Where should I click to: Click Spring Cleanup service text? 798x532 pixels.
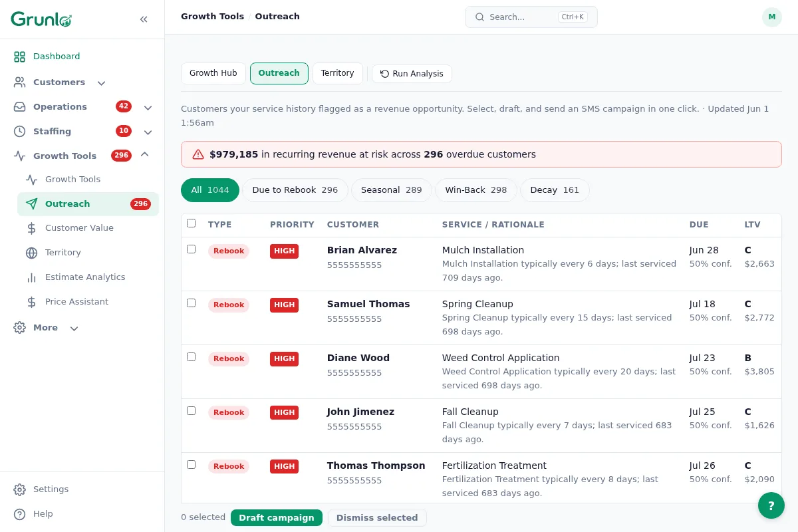click(477, 304)
